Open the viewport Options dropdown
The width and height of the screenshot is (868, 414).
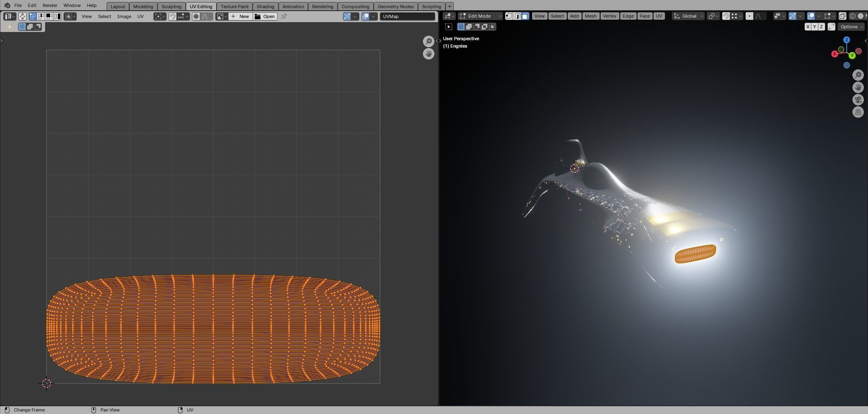pos(851,27)
